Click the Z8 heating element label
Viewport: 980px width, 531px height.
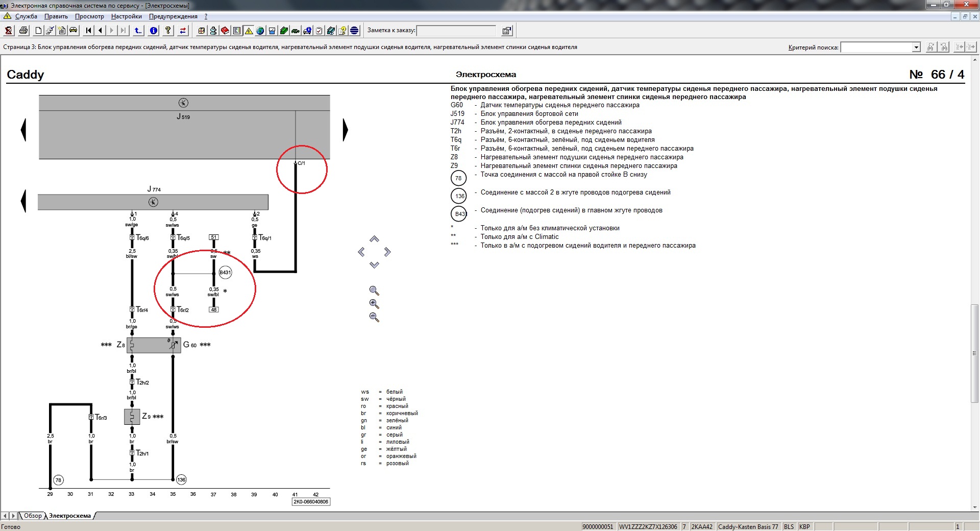tap(120, 345)
